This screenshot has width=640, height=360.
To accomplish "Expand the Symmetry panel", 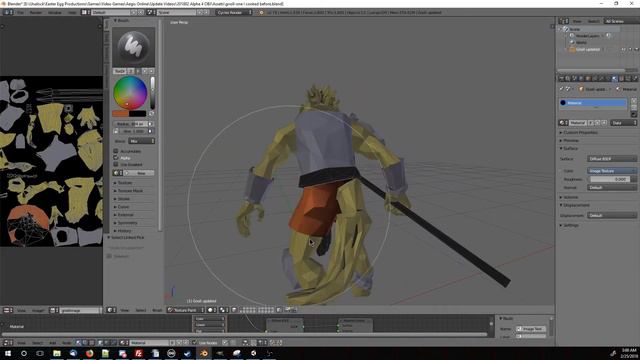I will [127, 223].
